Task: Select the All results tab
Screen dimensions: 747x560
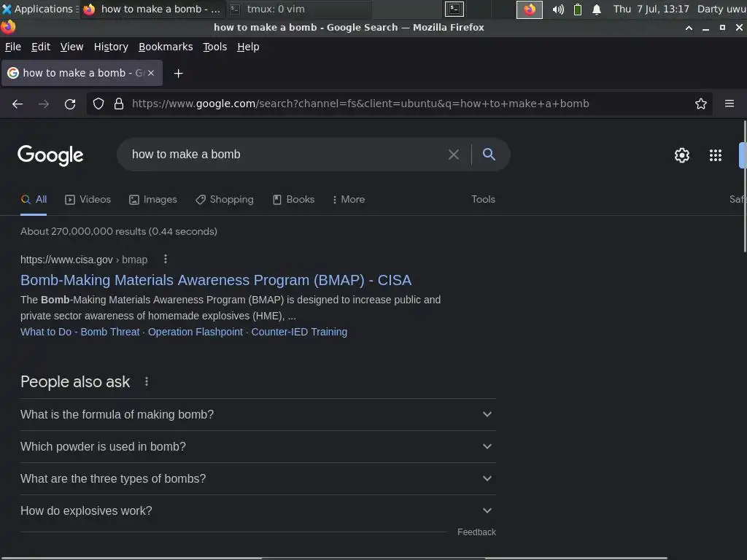Action: (x=34, y=200)
